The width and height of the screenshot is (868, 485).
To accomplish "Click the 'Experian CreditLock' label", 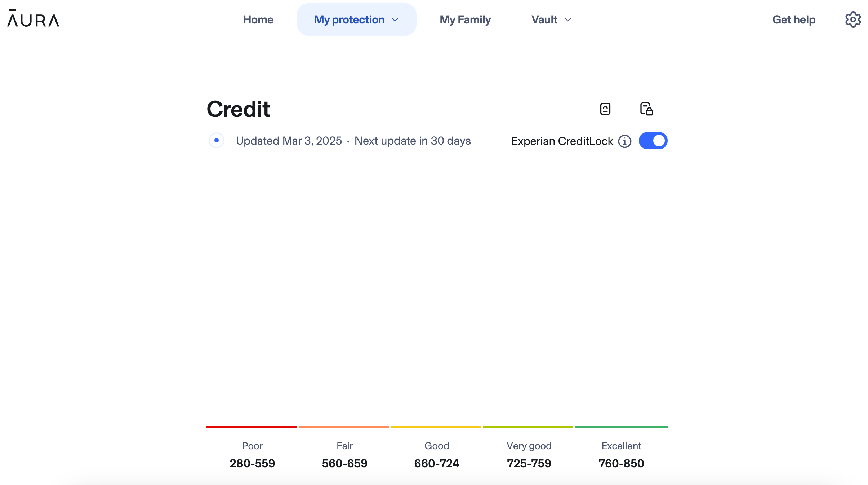I will [x=562, y=141].
